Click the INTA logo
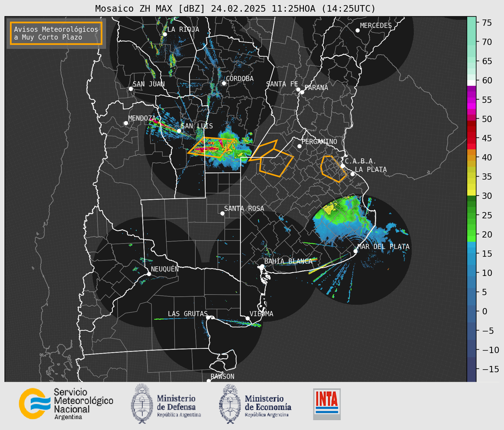Screen dimensions: 504x430 coord(327,404)
